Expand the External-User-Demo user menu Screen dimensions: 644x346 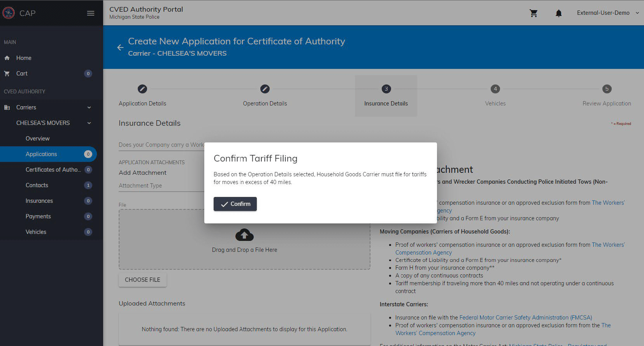[608, 13]
